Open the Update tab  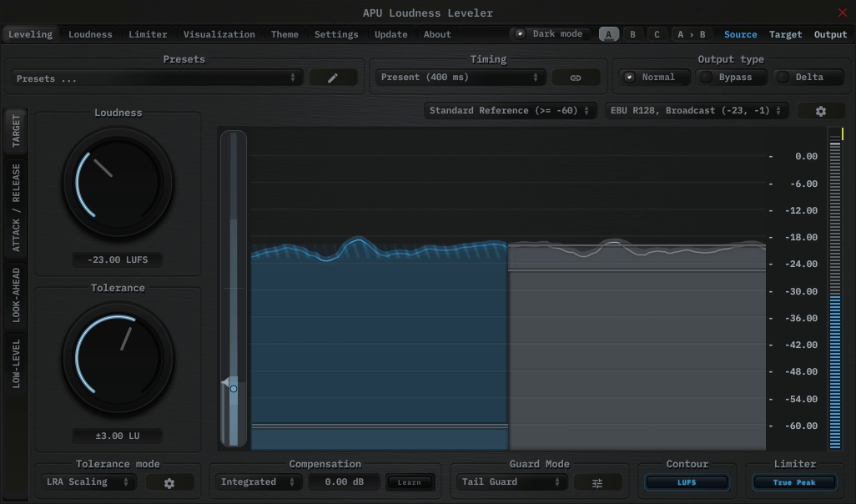pos(391,34)
